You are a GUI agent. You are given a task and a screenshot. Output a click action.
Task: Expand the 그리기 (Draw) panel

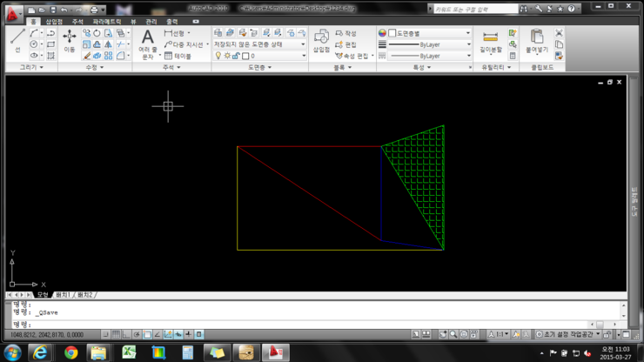coord(31,67)
